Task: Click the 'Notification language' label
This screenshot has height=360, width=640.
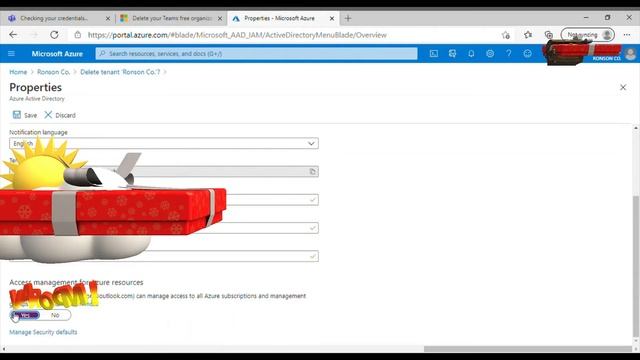Action: pyautogui.click(x=38, y=132)
